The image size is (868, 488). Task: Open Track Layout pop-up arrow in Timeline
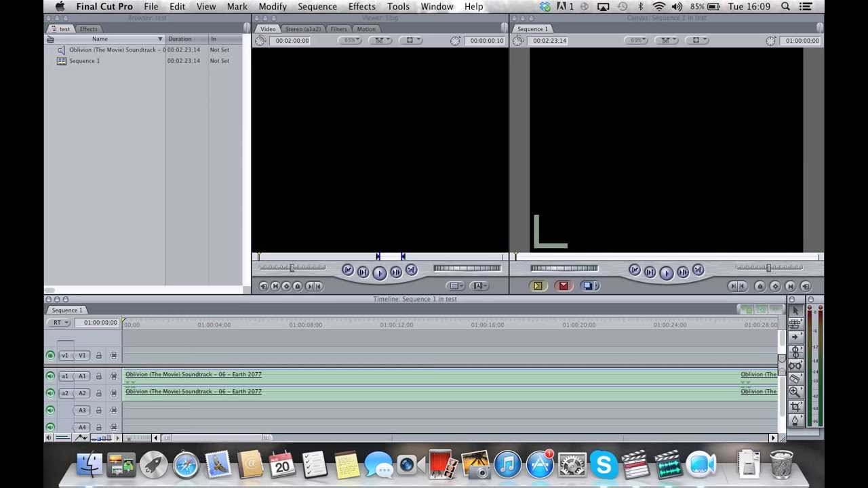click(x=118, y=438)
